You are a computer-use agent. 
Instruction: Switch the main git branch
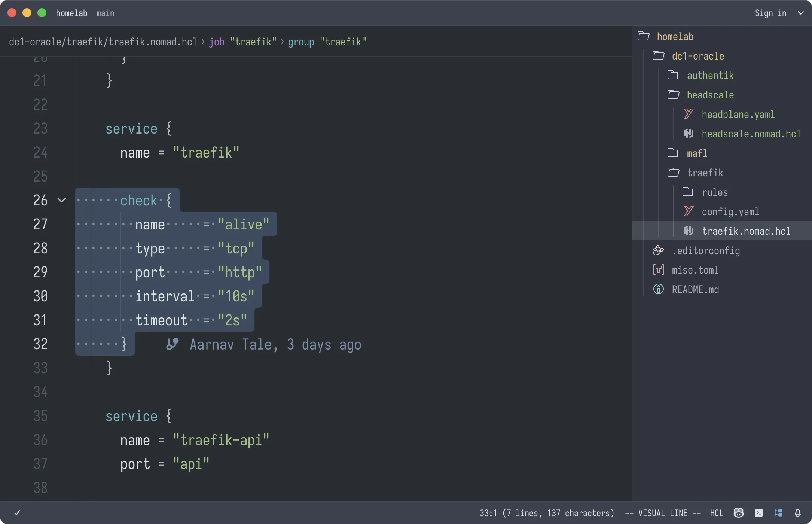tap(105, 13)
